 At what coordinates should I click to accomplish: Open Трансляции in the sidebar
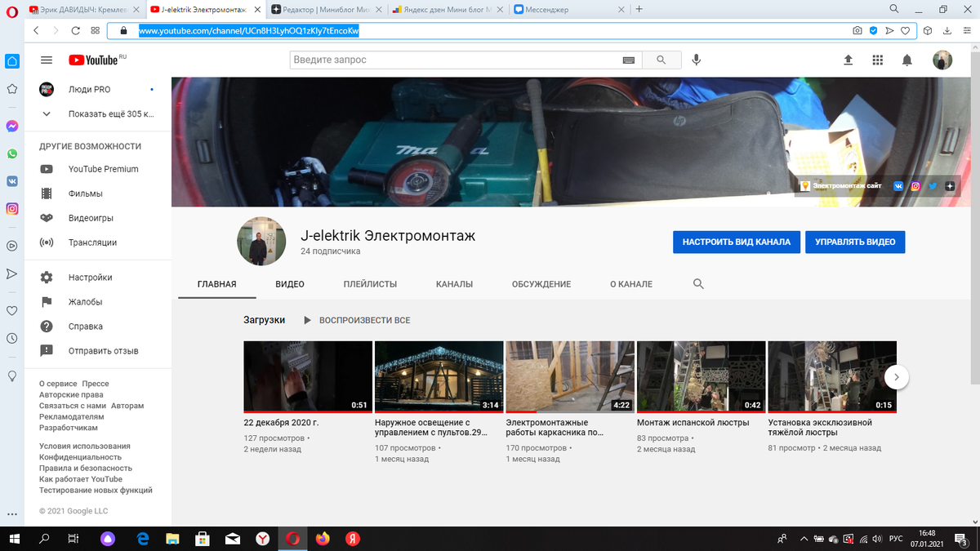point(97,242)
